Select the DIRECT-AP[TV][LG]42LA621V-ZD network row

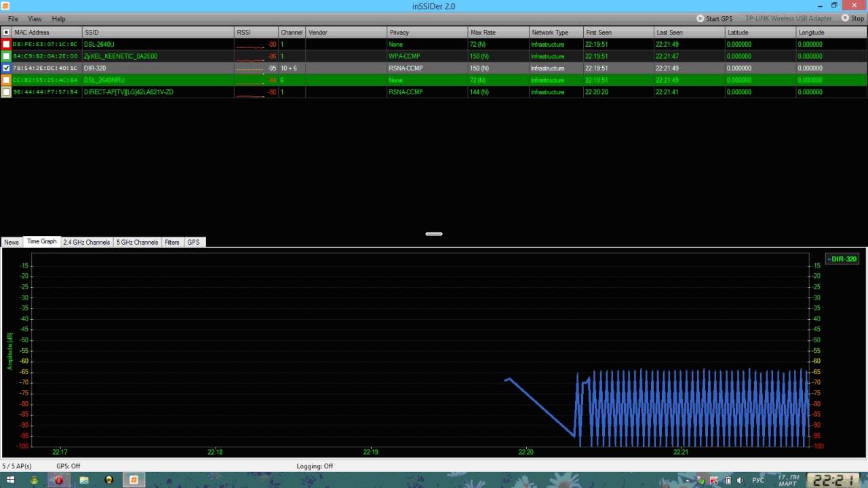pyautogui.click(x=434, y=91)
